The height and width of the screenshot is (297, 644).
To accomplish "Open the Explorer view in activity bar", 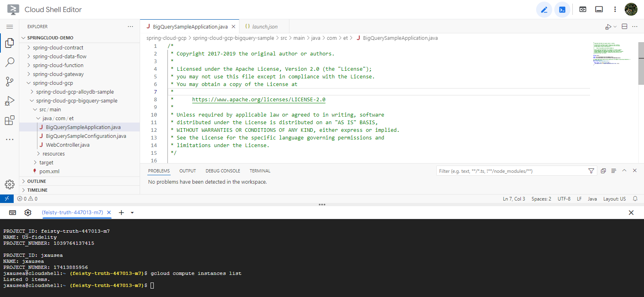I will pos(10,43).
